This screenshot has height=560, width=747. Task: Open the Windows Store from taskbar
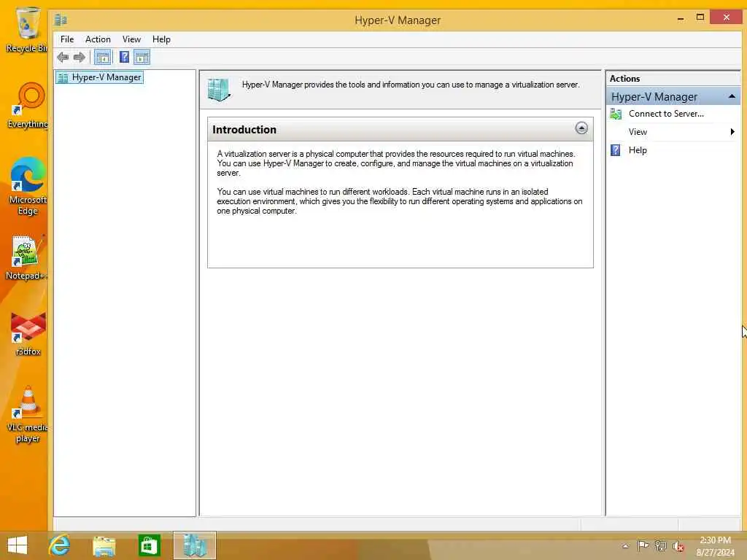click(x=149, y=545)
